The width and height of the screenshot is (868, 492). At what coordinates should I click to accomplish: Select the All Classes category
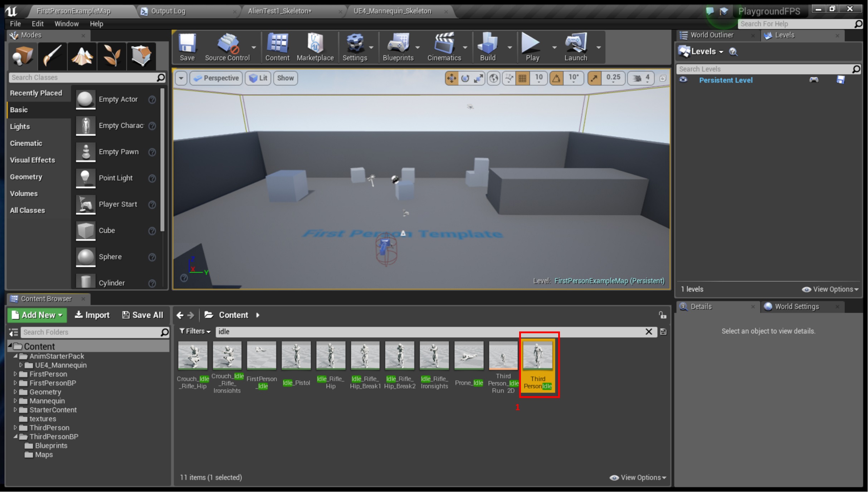click(x=28, y=211)
